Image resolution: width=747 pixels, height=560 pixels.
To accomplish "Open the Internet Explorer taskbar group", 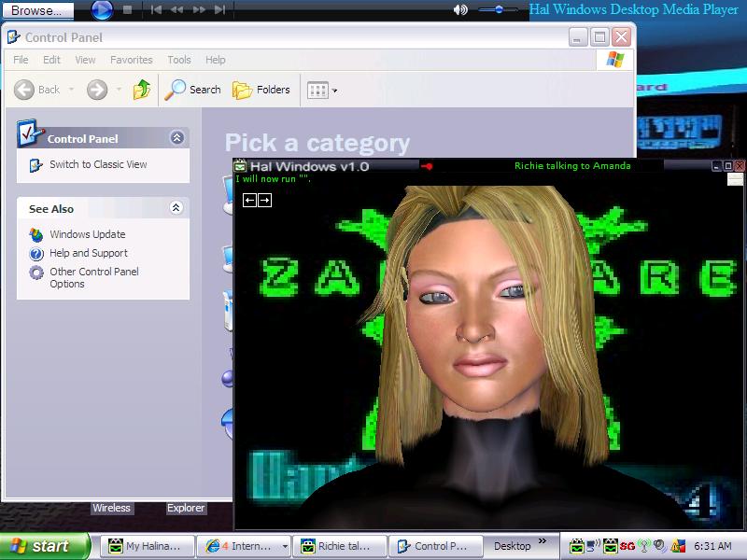I will [243, 547].
